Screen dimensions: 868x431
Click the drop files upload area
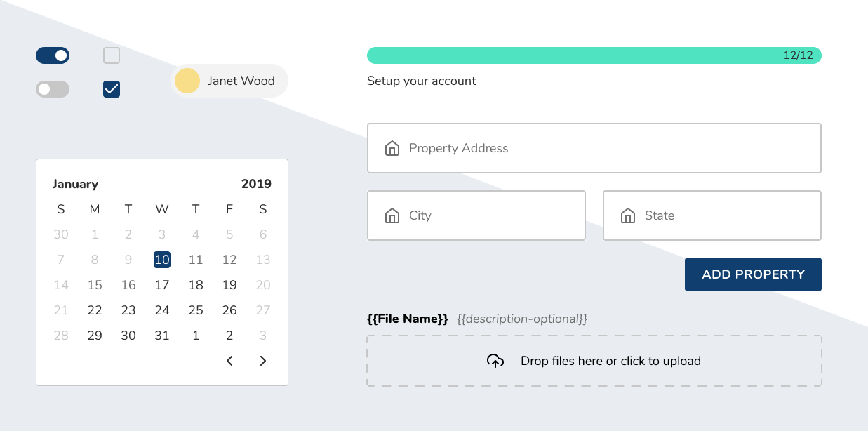[594, 361]
